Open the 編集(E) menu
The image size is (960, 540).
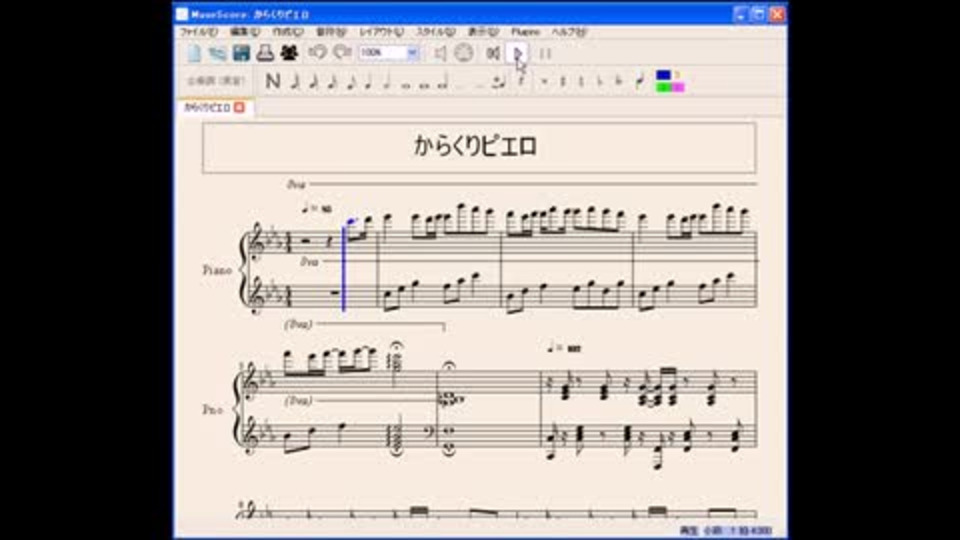tap(245, 32)
